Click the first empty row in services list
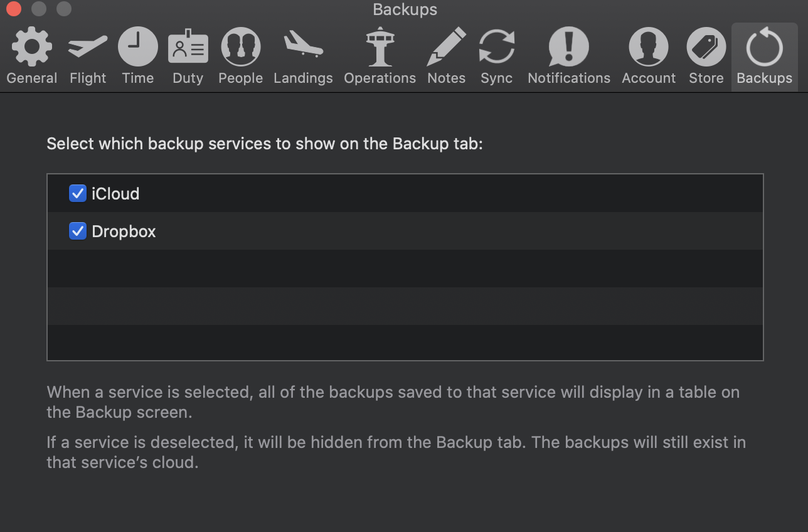Viewport: 808px width, 532px height. click(x=405, y=269)
